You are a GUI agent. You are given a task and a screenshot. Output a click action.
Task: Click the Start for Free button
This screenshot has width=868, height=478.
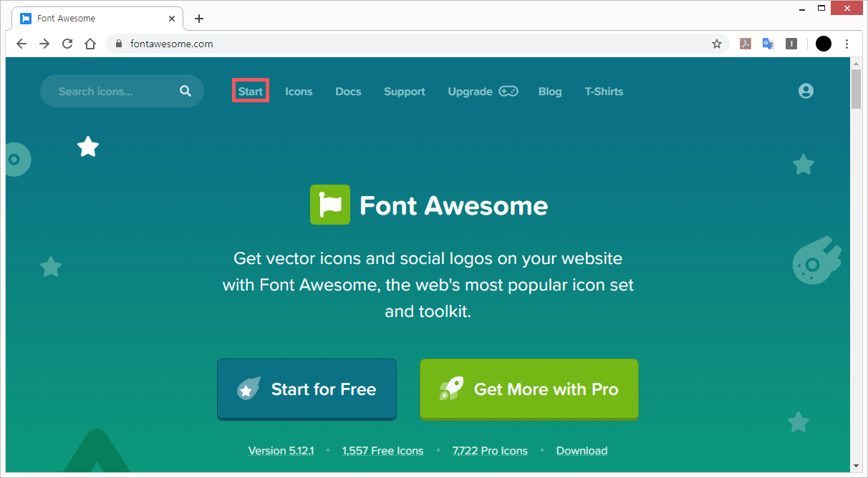click(x=307, y=389)
